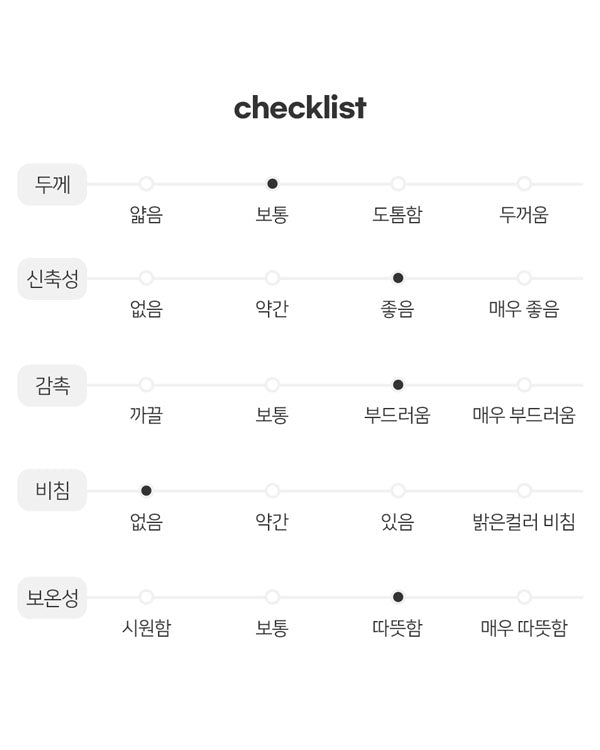
Task: Pick the 매우 좋음 stretch dot
Action: coord(524,278)
